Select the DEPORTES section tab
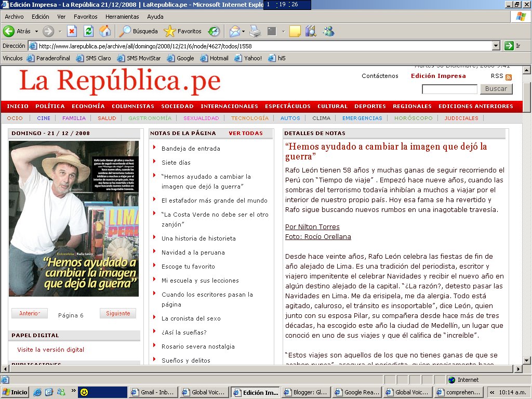Screen dimensions: 532x399 369,105
